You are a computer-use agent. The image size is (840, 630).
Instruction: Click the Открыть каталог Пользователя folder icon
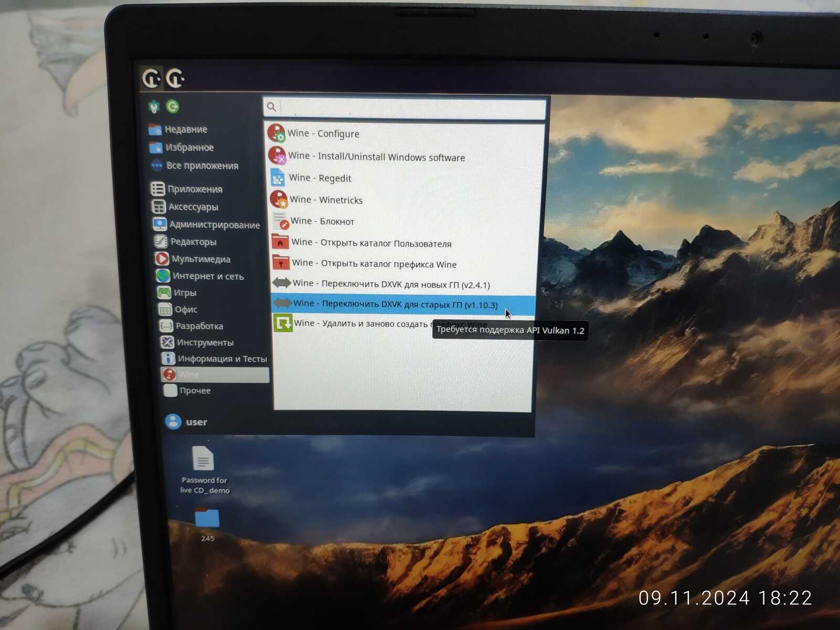(280, 241)
